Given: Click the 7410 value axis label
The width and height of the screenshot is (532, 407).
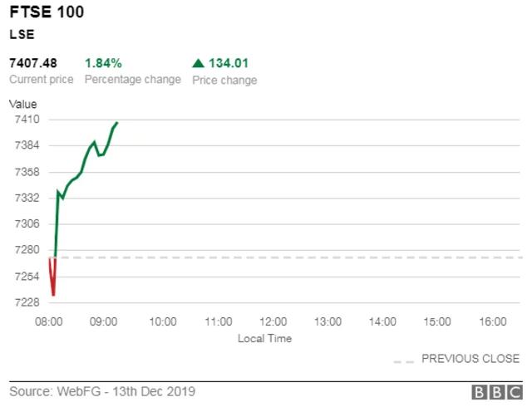Looking at the screenshot, I should pyautogui.click(x=27, y=120).
